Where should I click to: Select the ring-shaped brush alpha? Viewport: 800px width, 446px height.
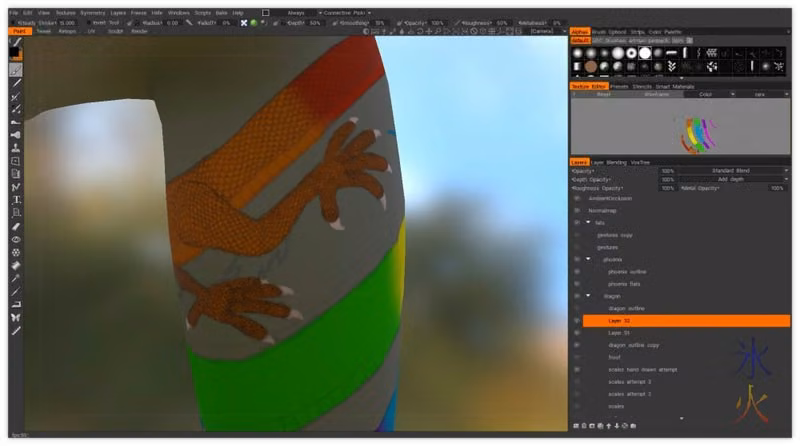point(631,53)
